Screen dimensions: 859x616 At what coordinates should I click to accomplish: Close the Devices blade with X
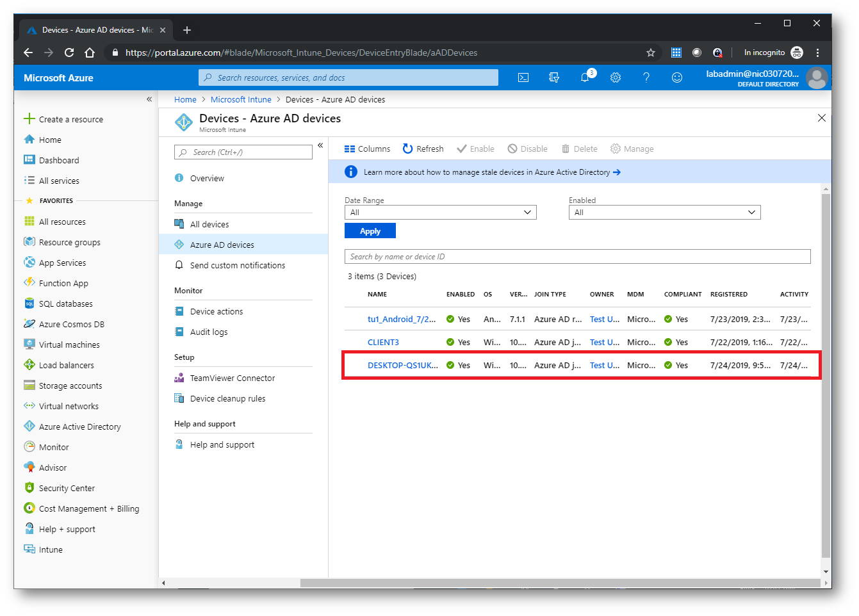click(x=822, y=118)
